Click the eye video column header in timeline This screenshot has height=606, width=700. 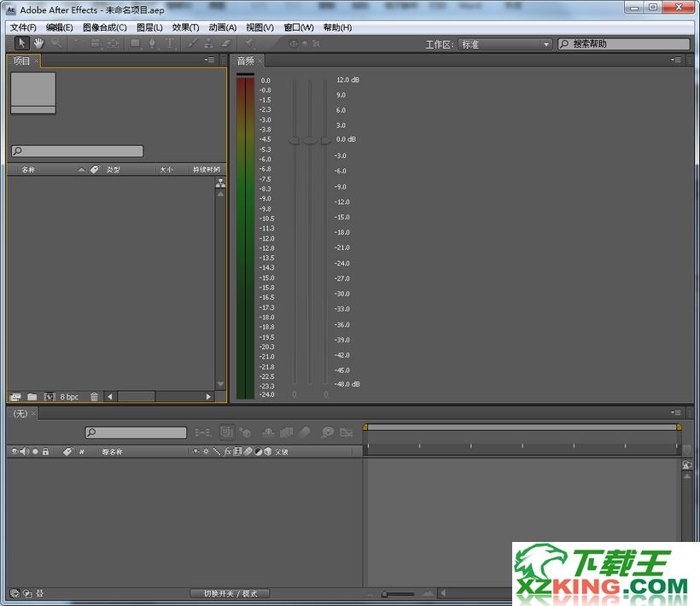tap(15, 452)
